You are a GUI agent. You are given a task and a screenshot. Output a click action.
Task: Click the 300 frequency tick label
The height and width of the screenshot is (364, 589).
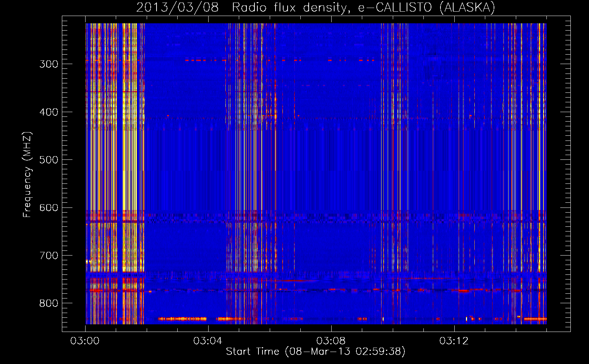click(x=49, y=64)
